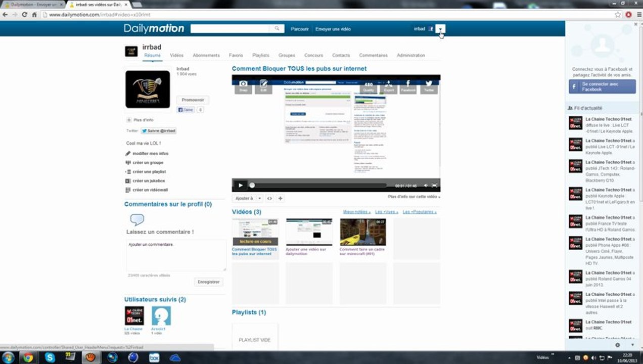This screenshot has height=364, width=643.
Task: Click the créer un jukebox icon
Action: (128, 181)
